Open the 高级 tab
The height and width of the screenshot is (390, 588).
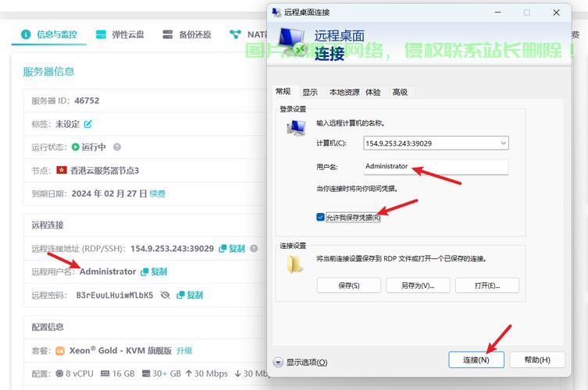point(400,92)
